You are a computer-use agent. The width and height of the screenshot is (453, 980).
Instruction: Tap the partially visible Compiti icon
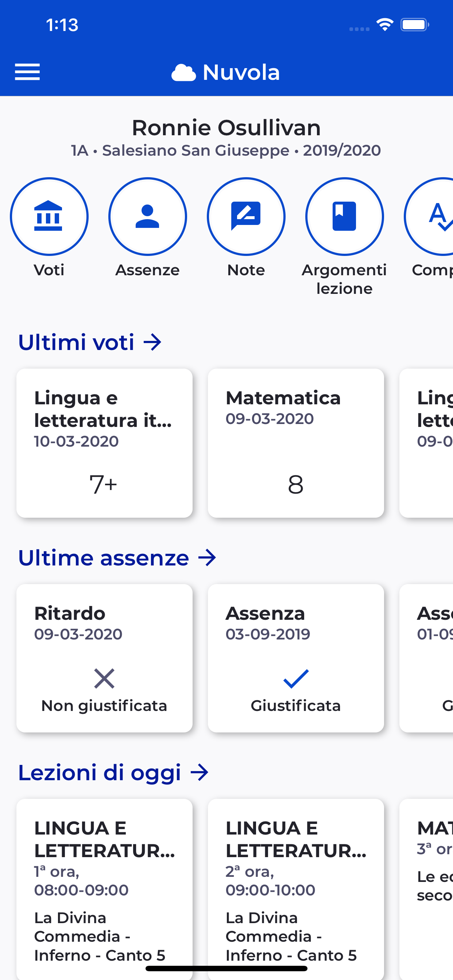point(434,217)
